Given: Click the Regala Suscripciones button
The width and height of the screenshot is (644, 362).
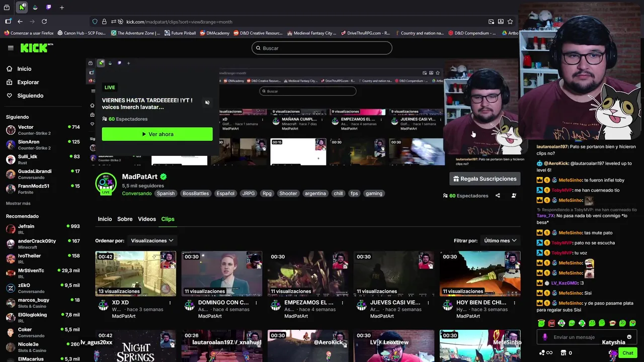Looking at the screenshot, I should [485, 179].
